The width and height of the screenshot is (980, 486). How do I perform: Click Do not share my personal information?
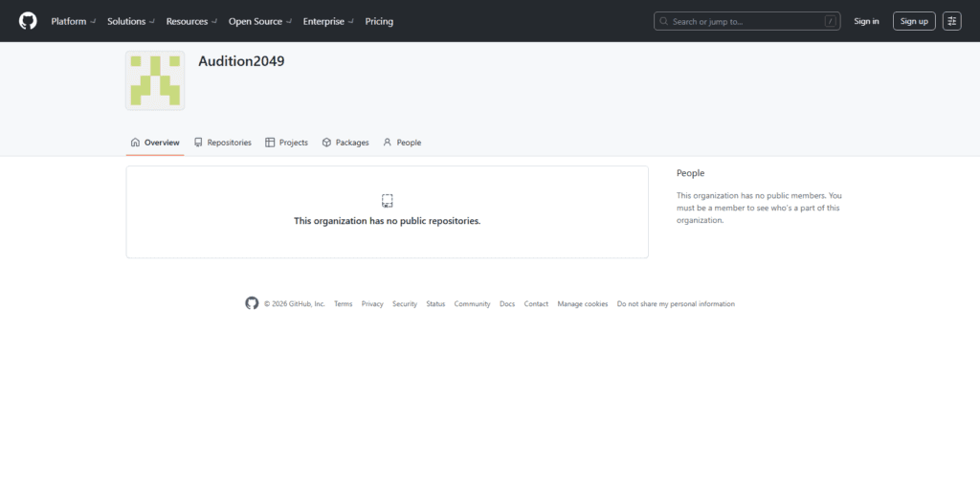coord(676,304)
